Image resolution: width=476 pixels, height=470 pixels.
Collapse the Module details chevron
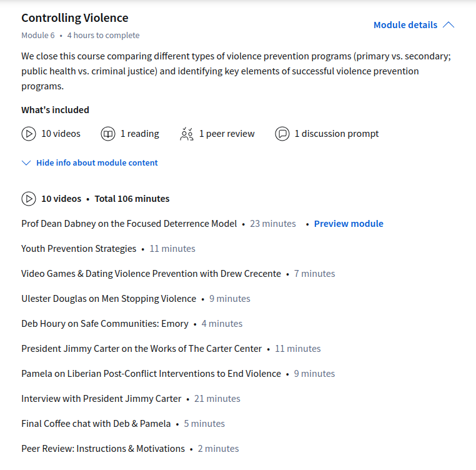(449, 25)
